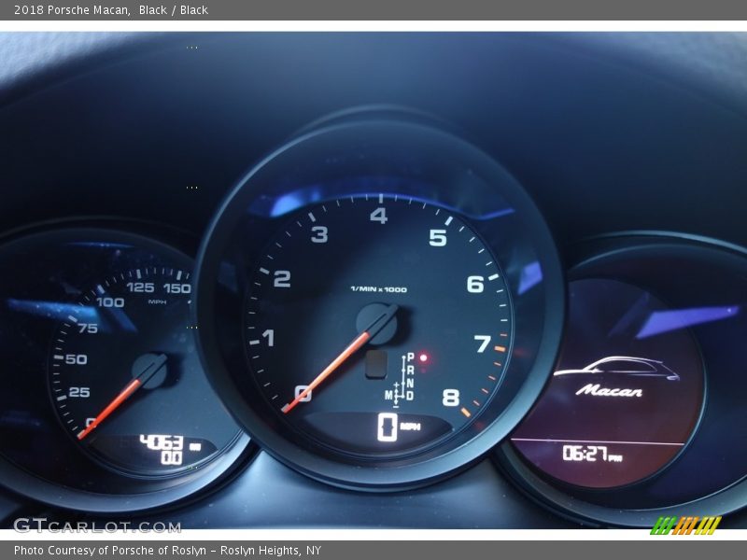Click the red Park indicator dot
The height and width of the screenshot is (560, 747).
tap(423, 357)
